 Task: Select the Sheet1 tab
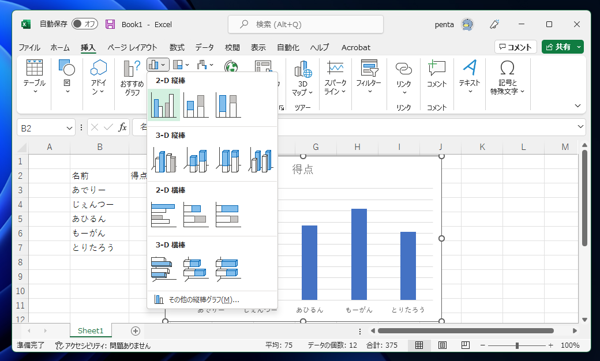90,330
